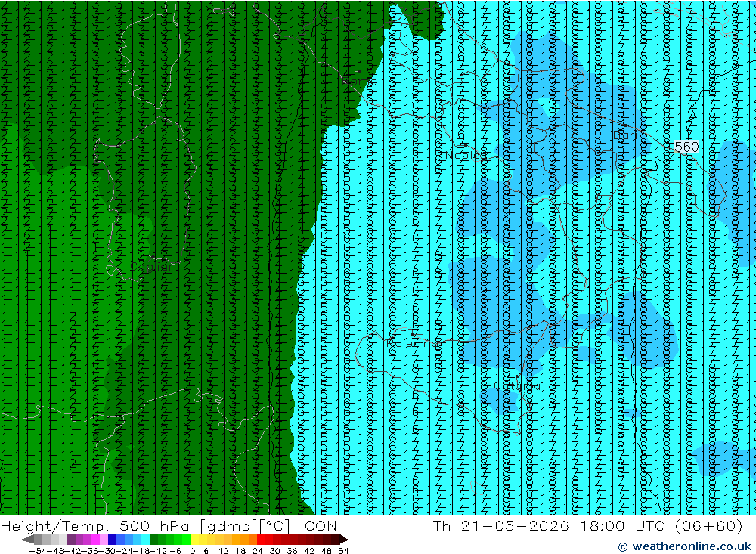Click the 30 legend value
Image resolution: width=756 pixels, height=554 pixels.
point(275,551)
